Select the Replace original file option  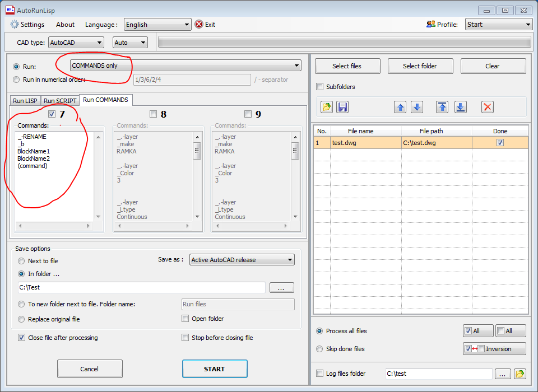tap(21, 318)
